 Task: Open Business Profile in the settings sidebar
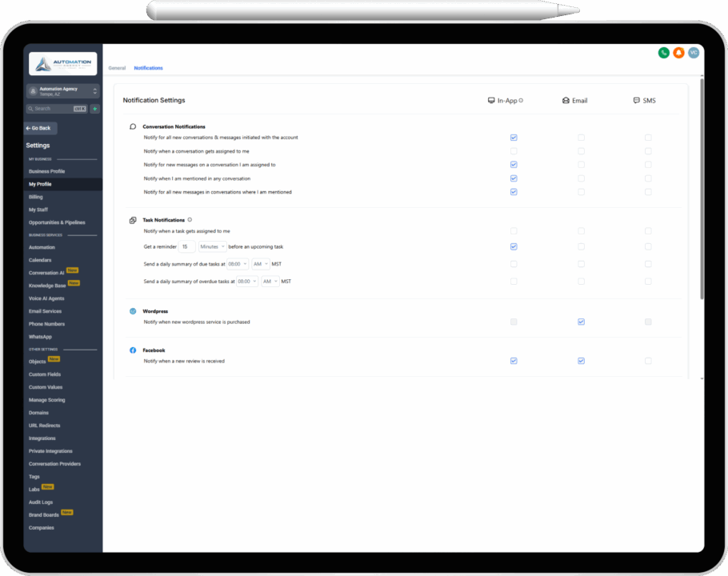coord(47,171)
